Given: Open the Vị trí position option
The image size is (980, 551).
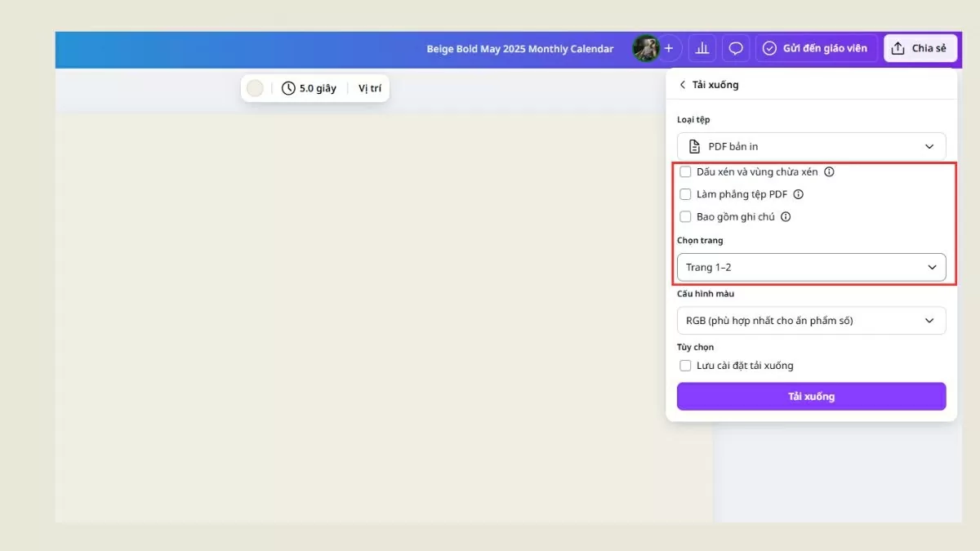Looking at the screenshot, I should tap(369, 88).
